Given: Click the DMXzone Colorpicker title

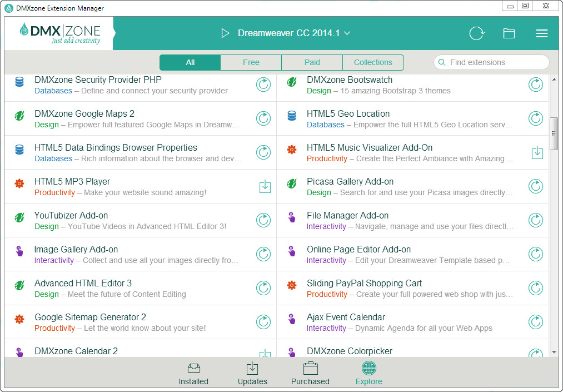Looking at the screenshot, I should tap(350, 351).
